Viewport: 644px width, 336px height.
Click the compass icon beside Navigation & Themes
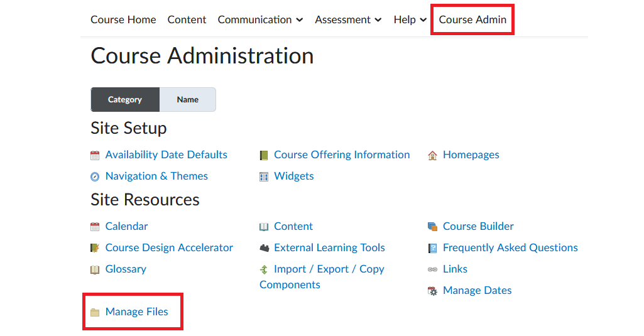(x=95, y=176)
